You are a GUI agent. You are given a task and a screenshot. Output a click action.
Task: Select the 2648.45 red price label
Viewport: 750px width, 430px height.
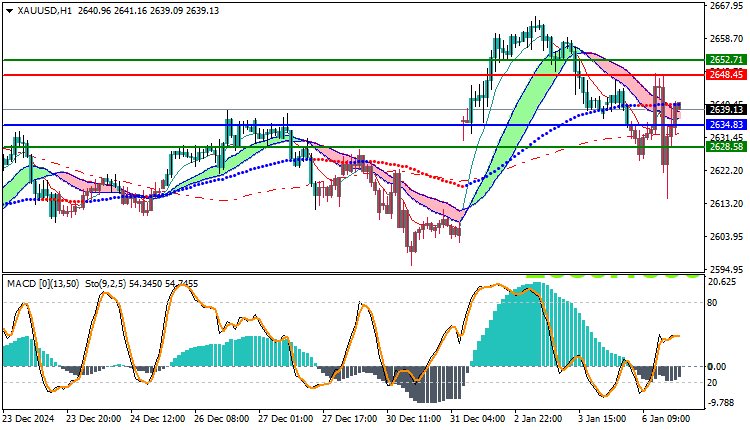pyautogui.click(x=726, y=75)
